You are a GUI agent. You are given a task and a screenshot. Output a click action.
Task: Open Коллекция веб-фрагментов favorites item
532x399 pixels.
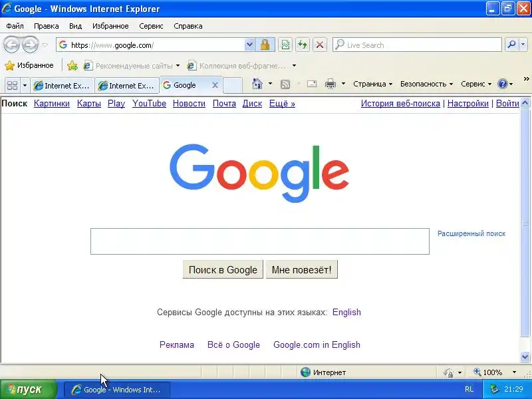tap(240, 65)
